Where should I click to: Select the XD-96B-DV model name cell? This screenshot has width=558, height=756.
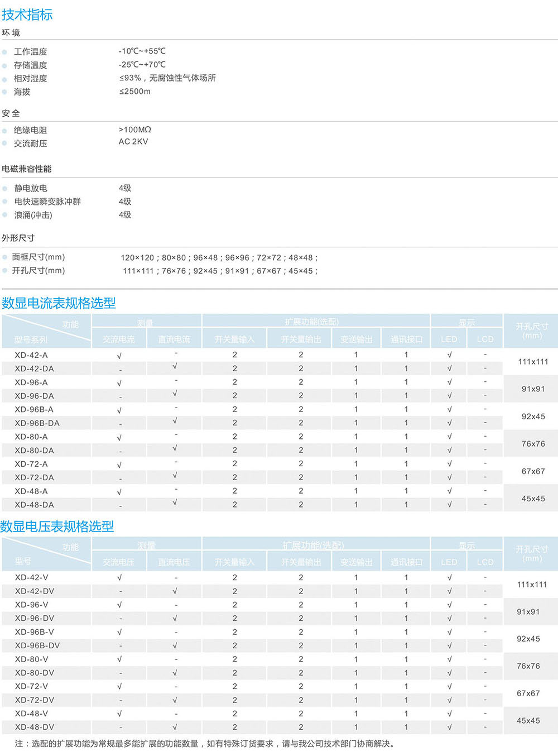tap(37, 645)
